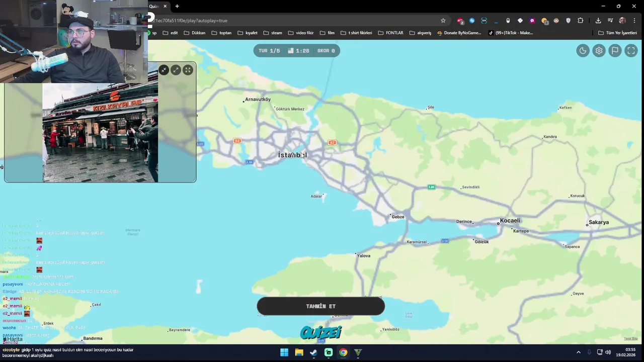
Task: Enter fullscreen using the top-right icon
Action: click(631, 51)
